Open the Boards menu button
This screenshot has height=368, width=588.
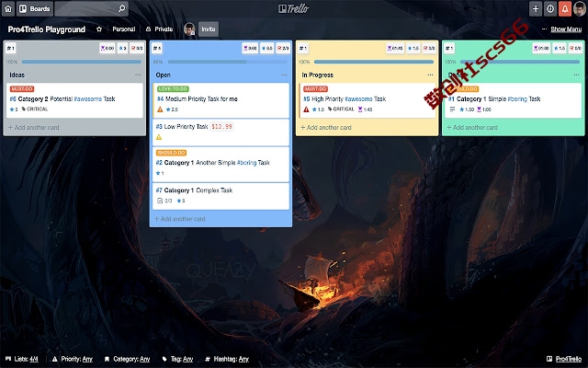(x=35, y=8)
